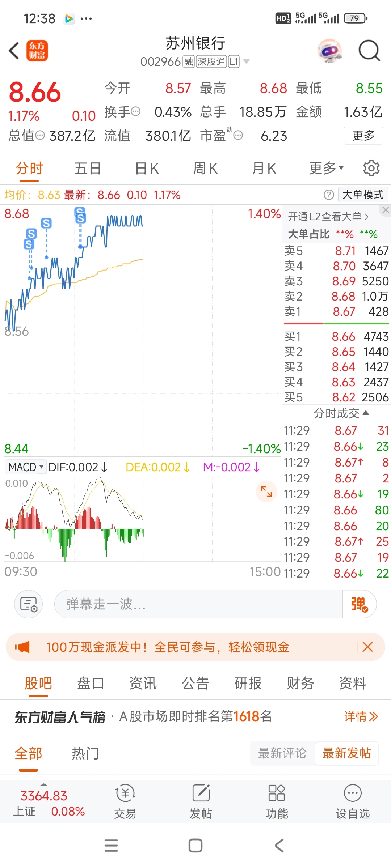The image size is (391, 868).
Task: Toggle 大单模式 button
Action: point(363,195)
